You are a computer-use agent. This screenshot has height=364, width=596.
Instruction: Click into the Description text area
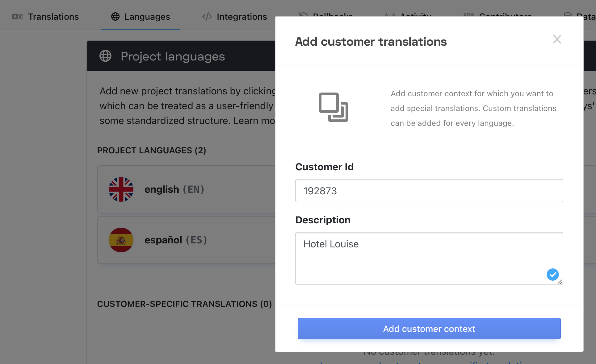click(429, 259)
